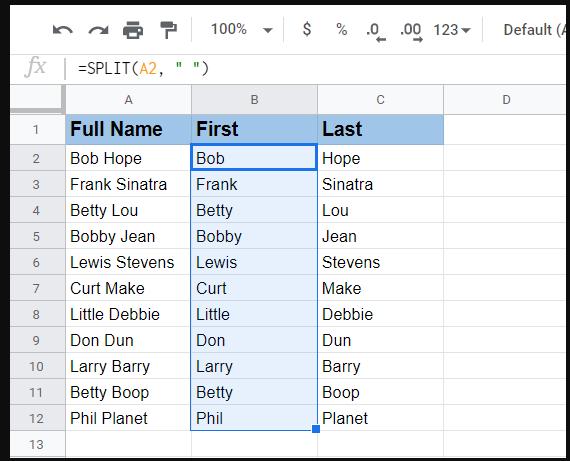Select the Curt Make cell

(x=128, y=288)
